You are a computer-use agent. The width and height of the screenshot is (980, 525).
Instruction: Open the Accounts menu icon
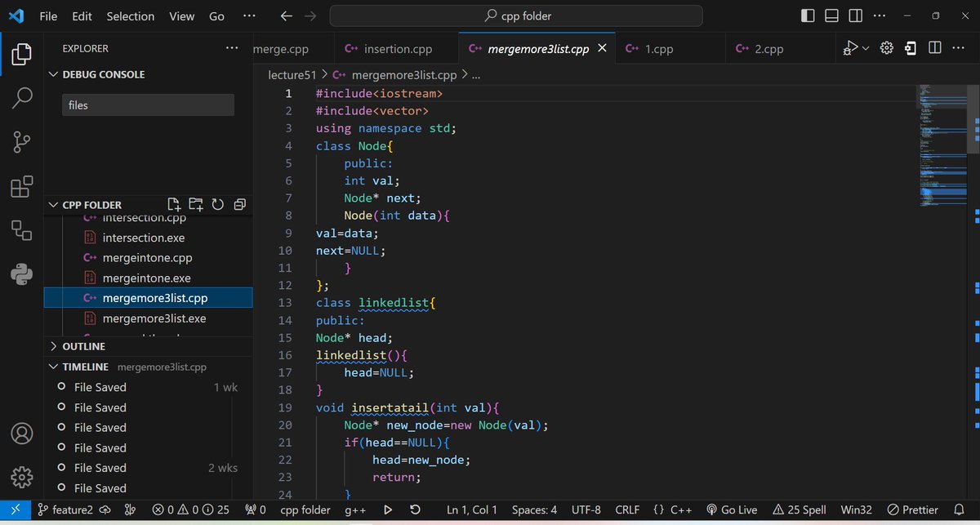pyautogui.click(x=22, y=433)
